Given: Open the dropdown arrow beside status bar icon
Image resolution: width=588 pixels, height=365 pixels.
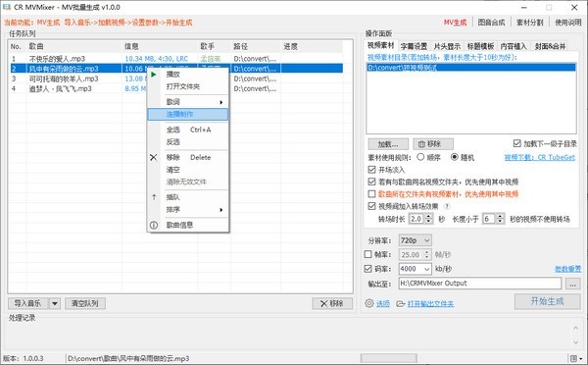Looking at the screenshot, I should pyautogui.click(x=581, y=358).
